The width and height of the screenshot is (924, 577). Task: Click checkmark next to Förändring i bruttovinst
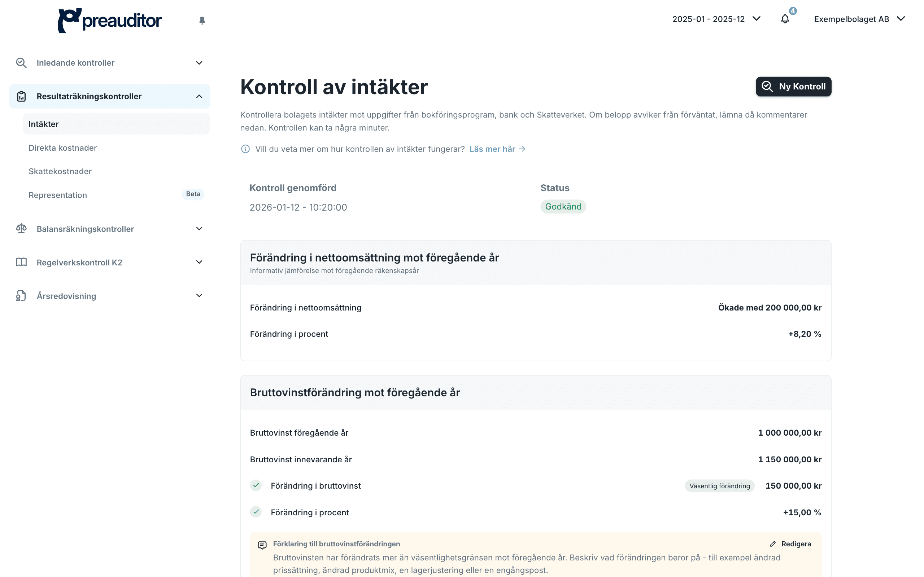[x=256, y=485]
